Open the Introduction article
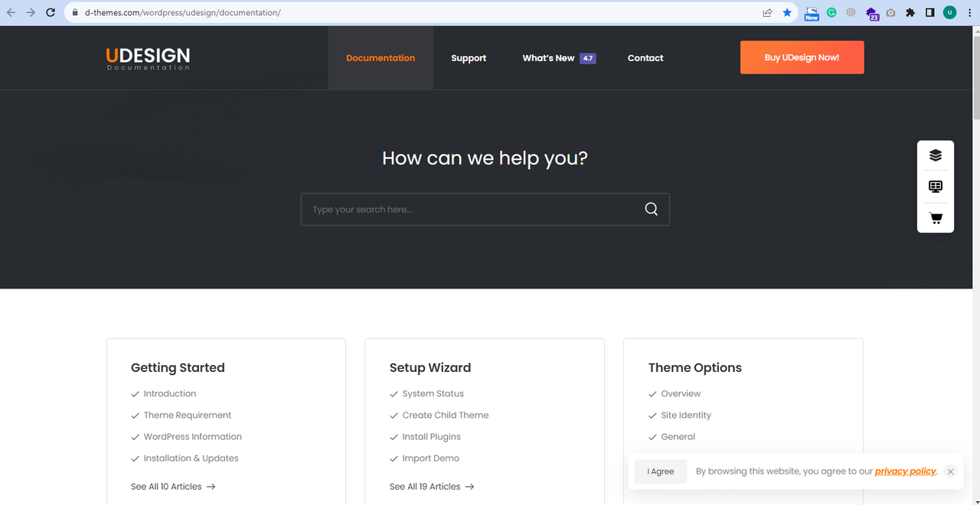Image resolution: width=980 pixels, height=505 pixels. click(170, 394)
